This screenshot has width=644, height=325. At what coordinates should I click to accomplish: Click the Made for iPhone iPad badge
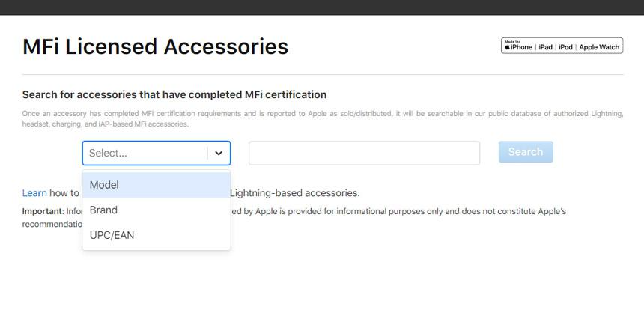[562, 46]
